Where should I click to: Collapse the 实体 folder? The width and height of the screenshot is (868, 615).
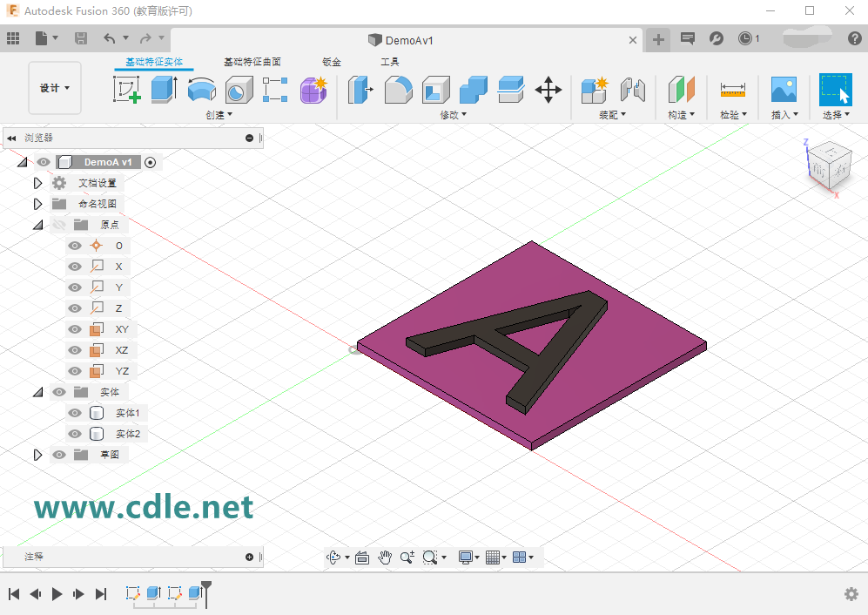(37, 392)
